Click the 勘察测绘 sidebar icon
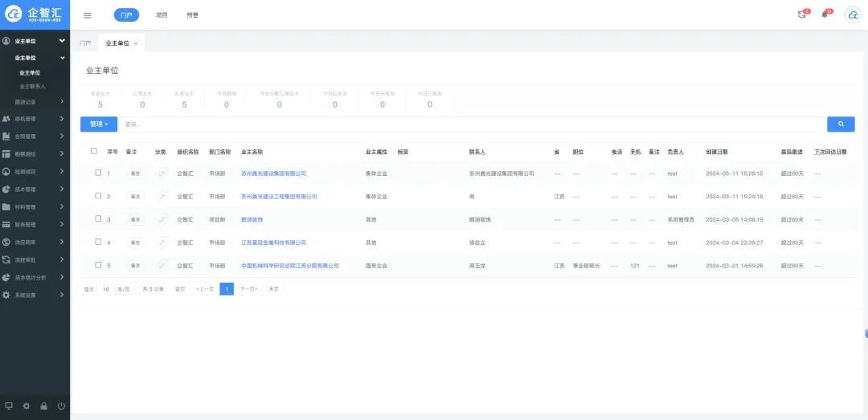The width and height of the screenshot is (868, 420). pos(6,154)
